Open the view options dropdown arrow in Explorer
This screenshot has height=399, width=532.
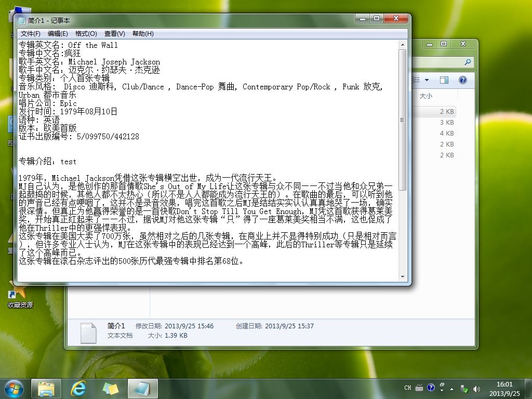click(427, 80)
